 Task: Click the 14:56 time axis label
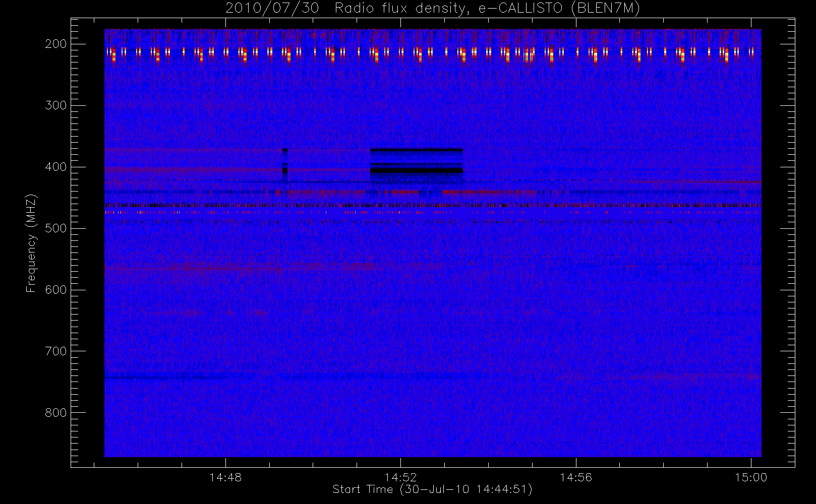(576, 477)
